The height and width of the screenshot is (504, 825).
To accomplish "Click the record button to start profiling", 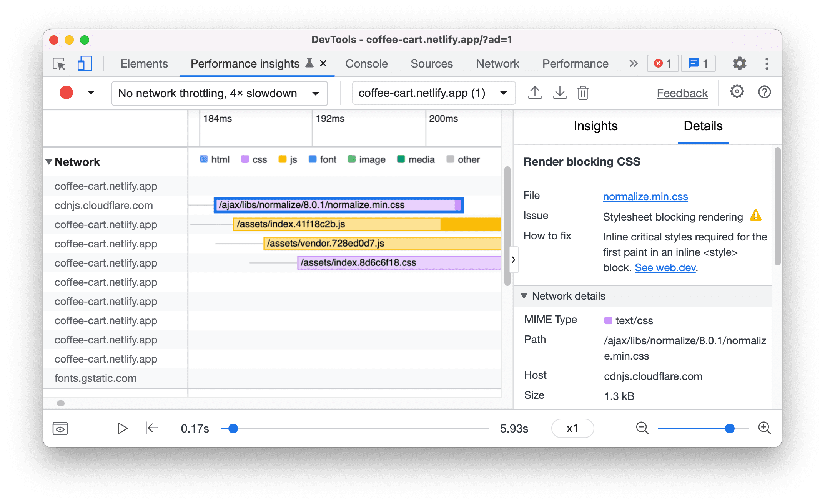I will click(x=65, y=93).
